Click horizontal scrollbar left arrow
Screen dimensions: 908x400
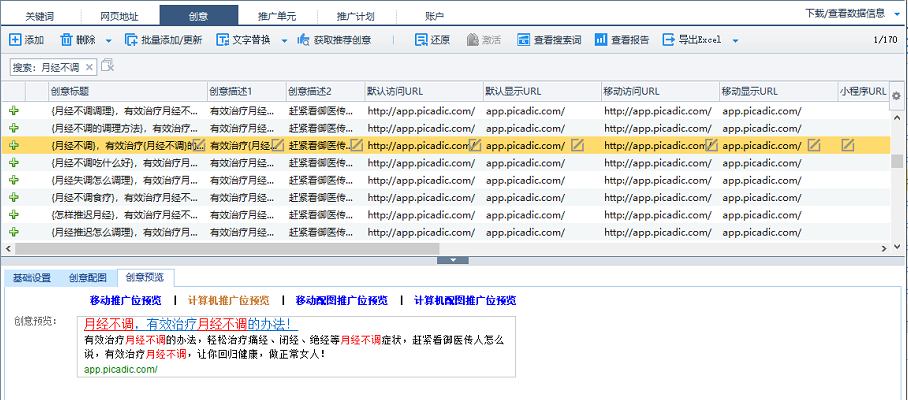6,248
